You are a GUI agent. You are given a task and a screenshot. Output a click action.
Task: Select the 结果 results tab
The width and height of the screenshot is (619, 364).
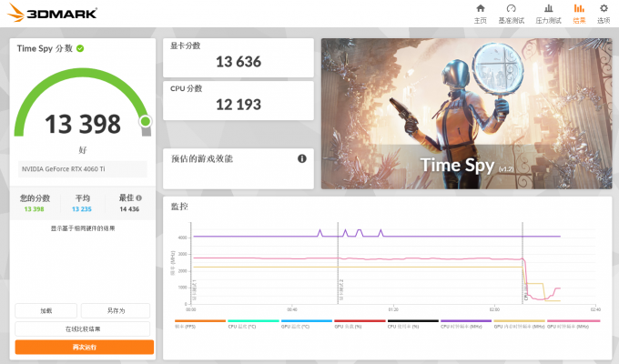(x=579, y=14)
